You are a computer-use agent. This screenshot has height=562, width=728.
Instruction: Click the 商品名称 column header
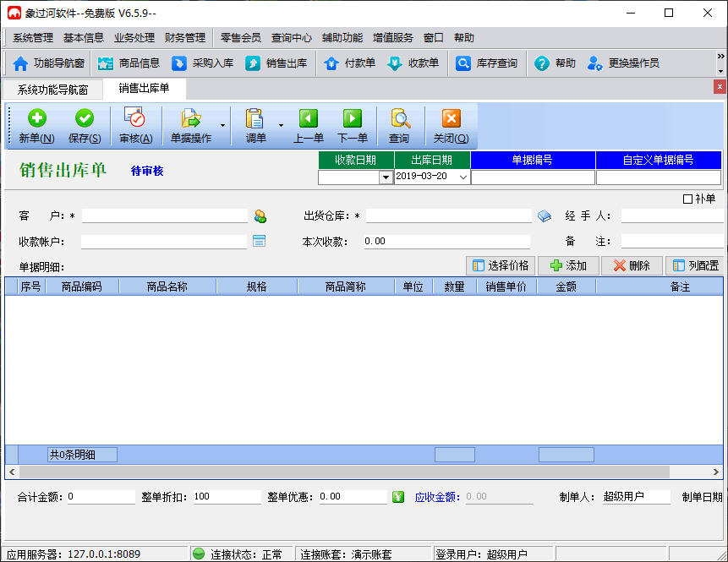(167, 286)
